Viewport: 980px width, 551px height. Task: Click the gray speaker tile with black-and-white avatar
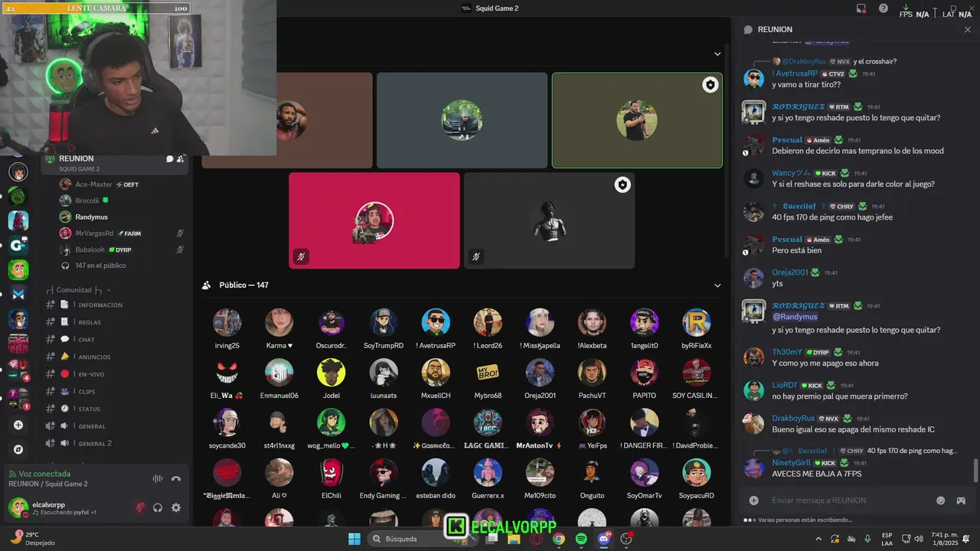tap(549, 220)
